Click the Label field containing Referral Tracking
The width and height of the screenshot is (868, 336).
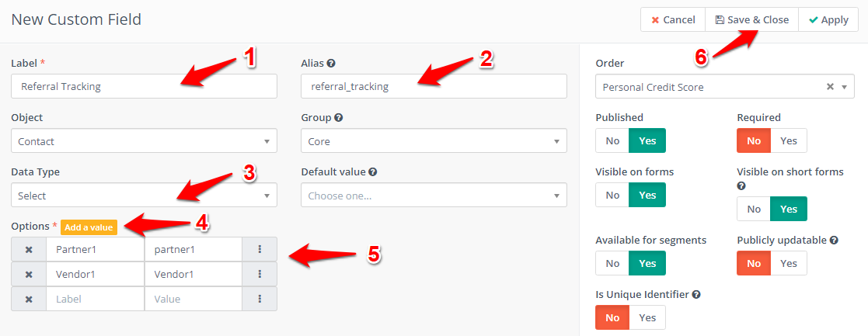tap(144, 87)
